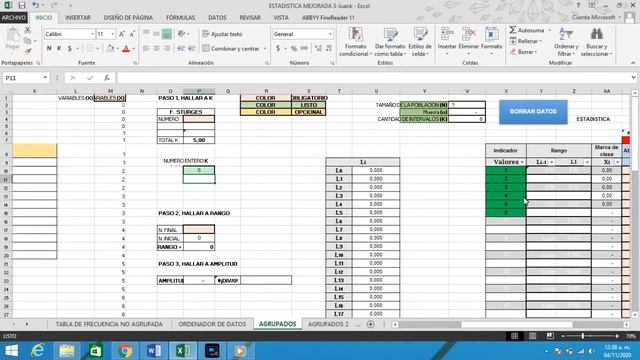Adjust the zoom slider handle

click(x=582, y=336)
